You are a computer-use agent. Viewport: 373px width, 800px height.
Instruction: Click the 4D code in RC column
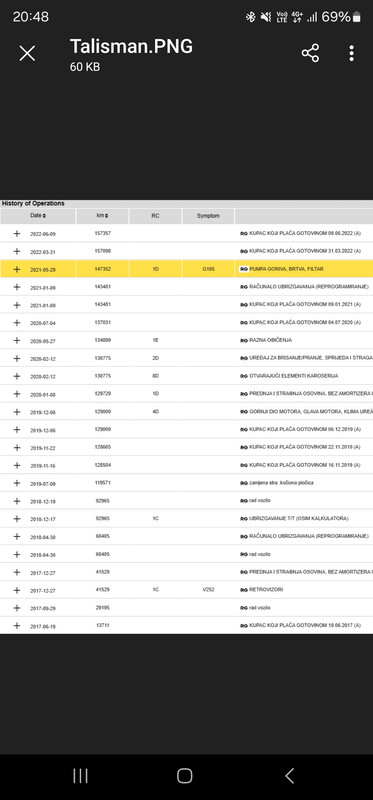(x=156, y=412)
